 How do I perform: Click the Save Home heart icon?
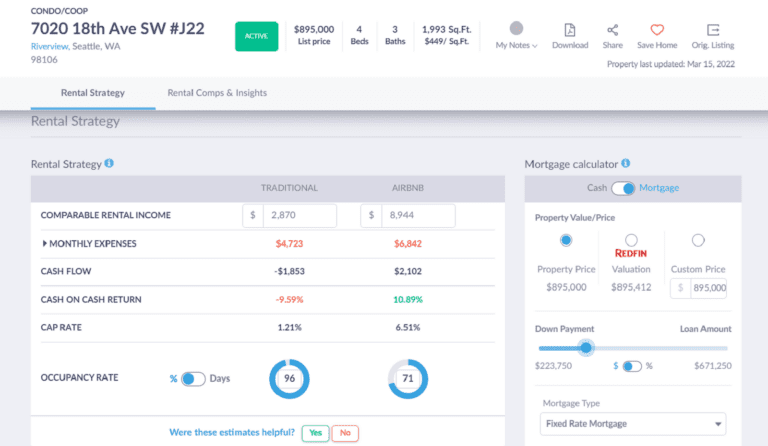pos(657,30)
